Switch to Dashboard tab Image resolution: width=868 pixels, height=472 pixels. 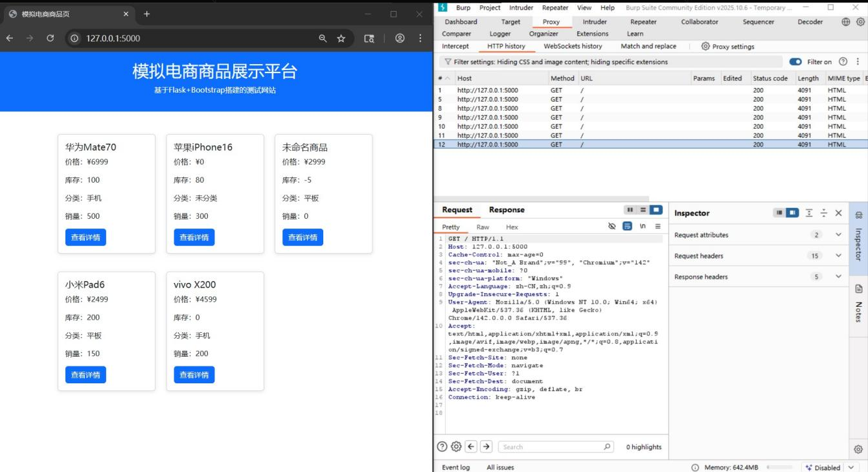point(461,22)
